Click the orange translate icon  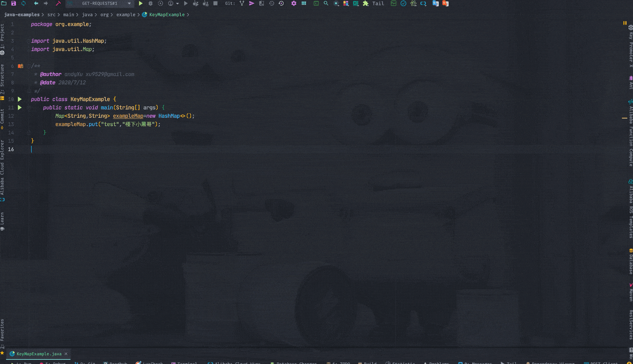445,3
